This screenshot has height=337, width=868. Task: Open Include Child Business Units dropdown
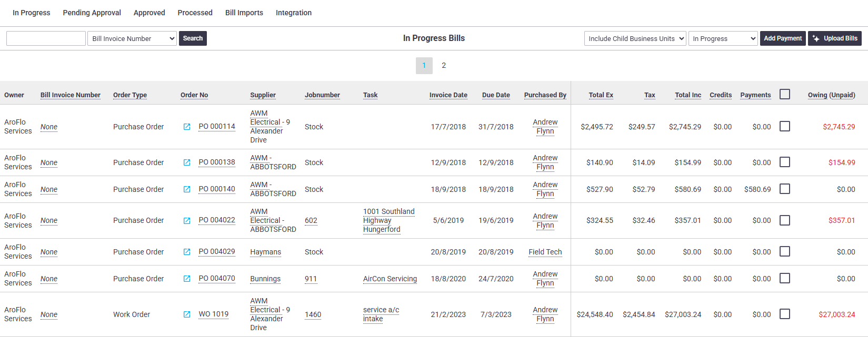(x=635, y=38)
